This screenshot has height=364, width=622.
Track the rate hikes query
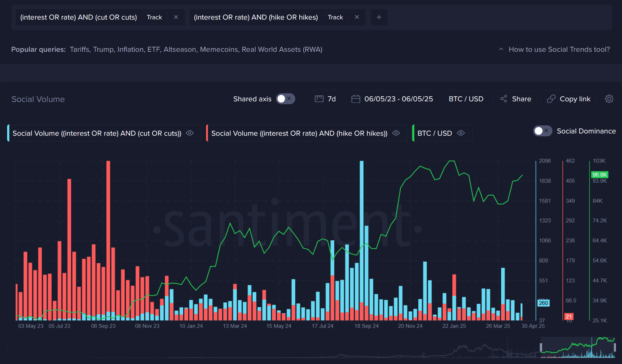(x=335, y=17)
